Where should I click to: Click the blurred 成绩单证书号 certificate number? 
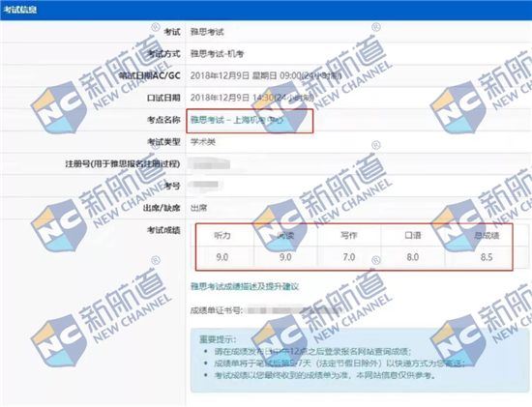[292, 310]
